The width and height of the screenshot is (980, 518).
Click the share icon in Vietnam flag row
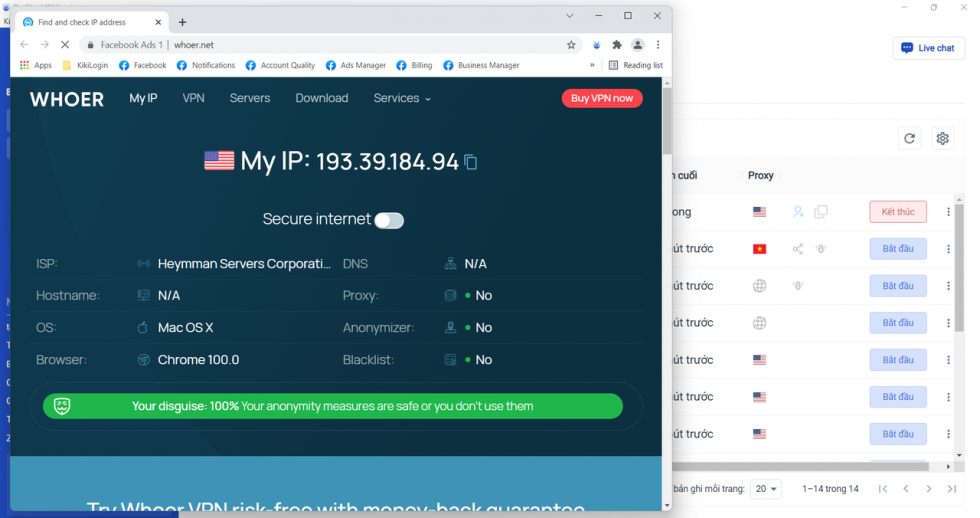tap(798, 249)
